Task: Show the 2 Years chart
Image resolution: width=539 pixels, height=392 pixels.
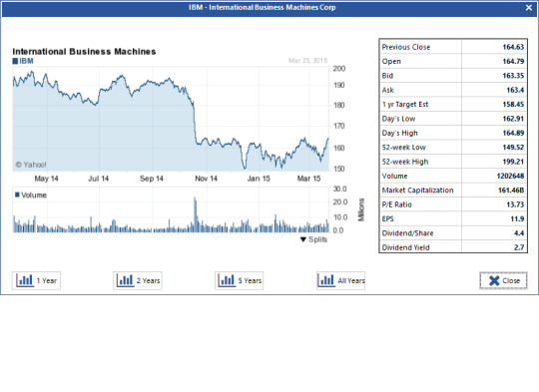Action: (x=138, y=280)
